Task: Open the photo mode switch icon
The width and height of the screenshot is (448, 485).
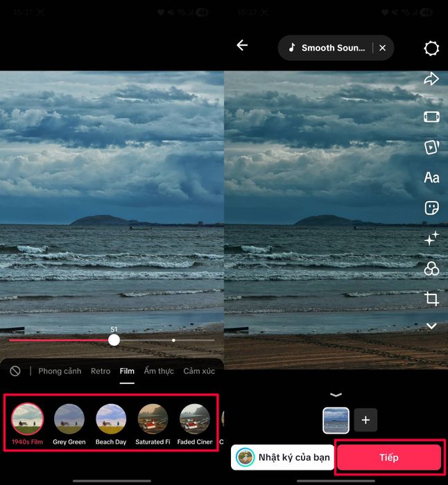Action: coord(431,117)
